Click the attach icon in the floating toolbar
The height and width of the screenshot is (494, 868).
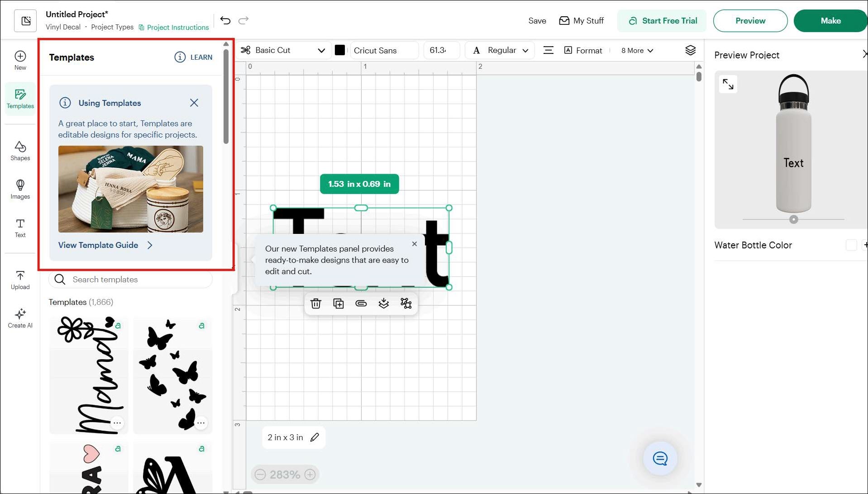tap(361, 304)
